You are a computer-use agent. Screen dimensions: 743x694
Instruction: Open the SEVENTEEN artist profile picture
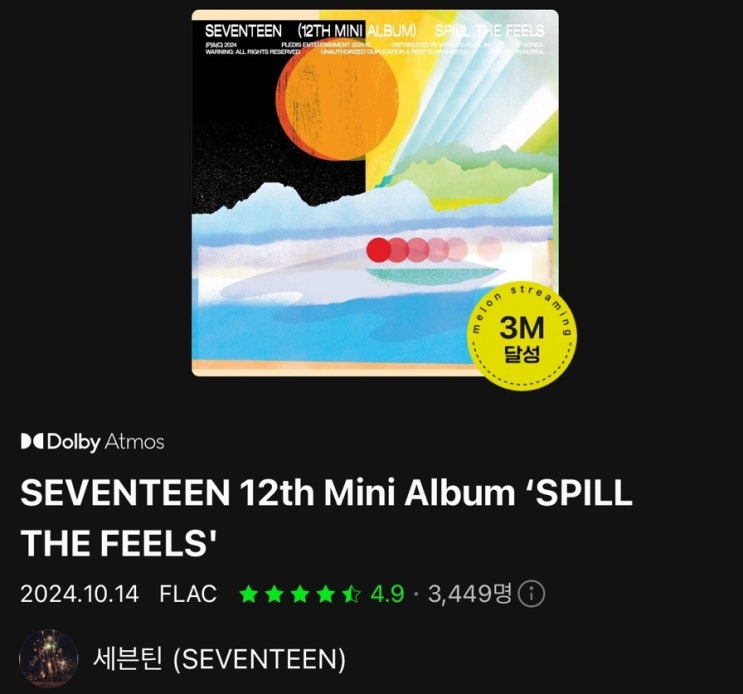(x=48, y=658)
